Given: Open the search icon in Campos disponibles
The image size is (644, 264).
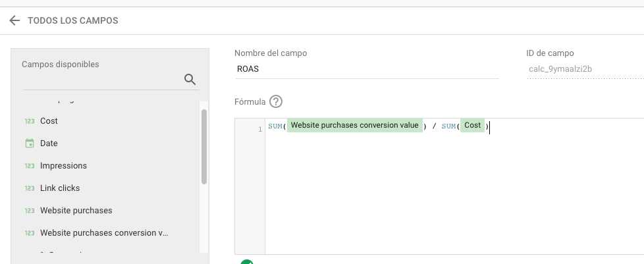Looking at the screenshot, I should point(190,79).
